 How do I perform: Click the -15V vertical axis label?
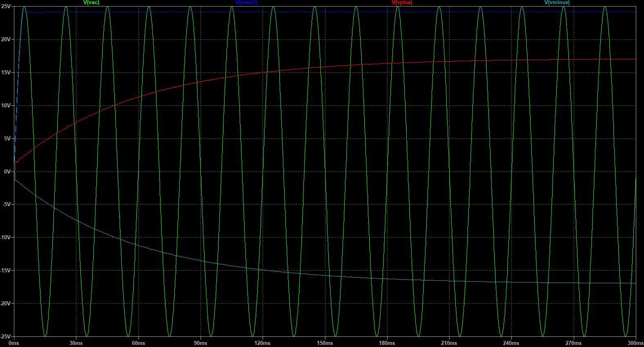pyautogui.click(x=5, y=270)
